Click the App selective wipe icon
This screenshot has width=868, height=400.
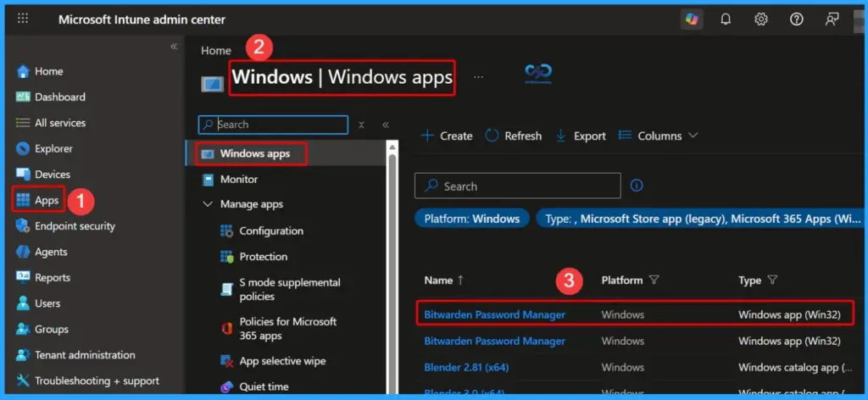[226, 361]
